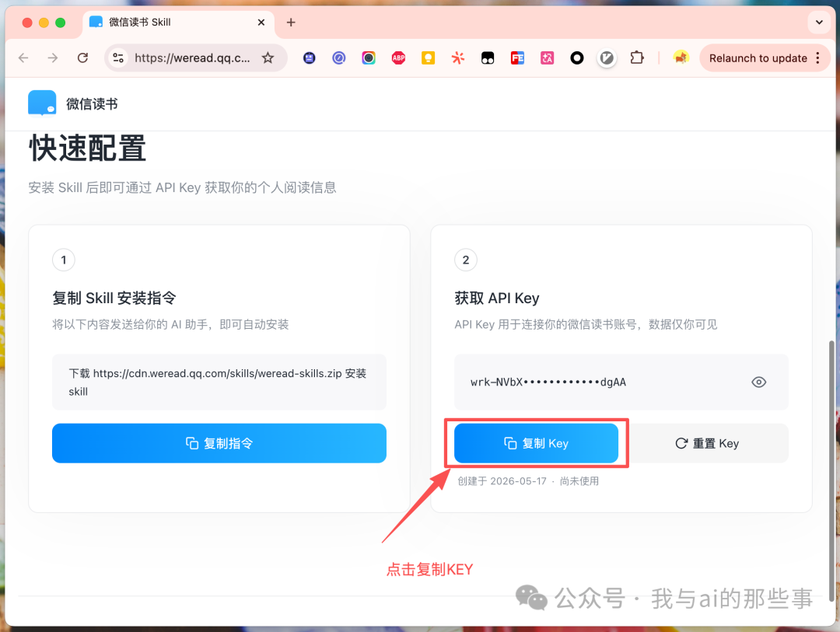Click the browser back arrow
840x632 pixels.
click(23, 58)
